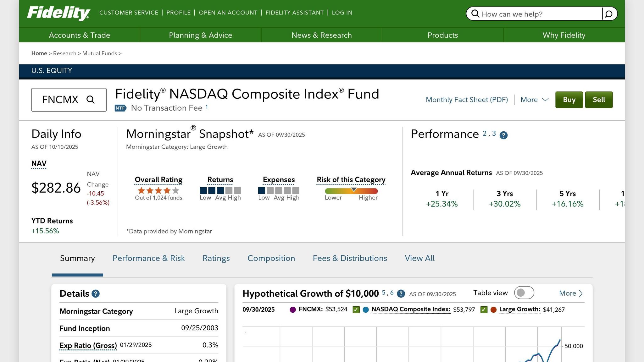Enable Table view for the growth chart
The width and height of the screenshot is (644, 362).
tap(524, 293)
